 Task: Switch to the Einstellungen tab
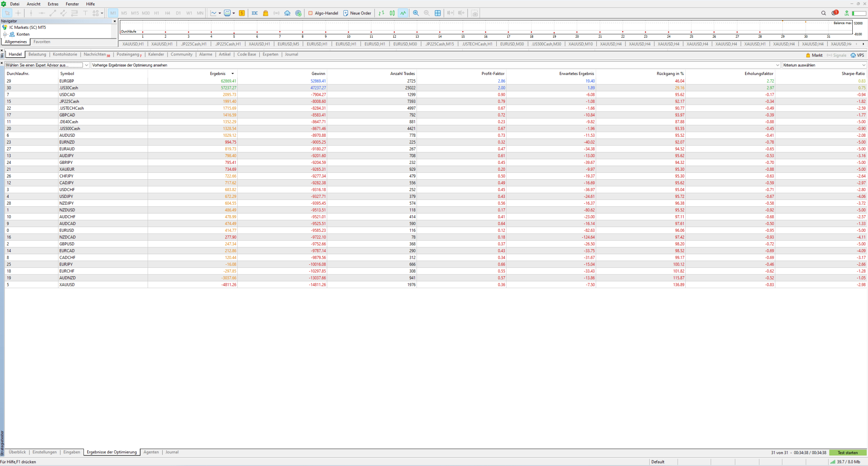coord(45,452)
